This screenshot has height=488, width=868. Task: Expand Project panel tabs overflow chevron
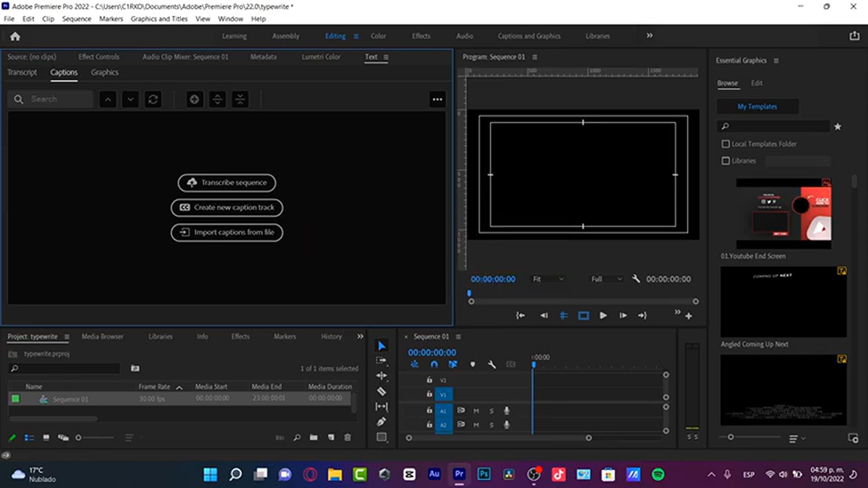[x=360, y=337]
